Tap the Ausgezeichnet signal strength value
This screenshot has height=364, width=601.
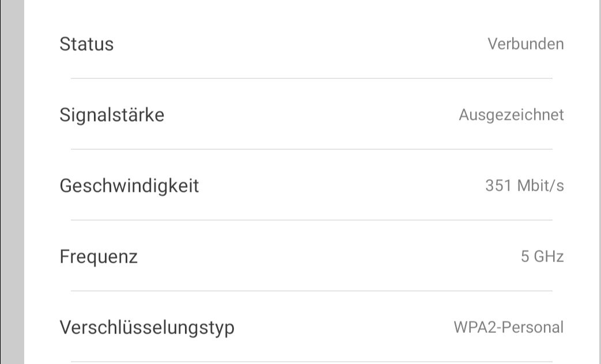pyautogui.click(x=511, y=115)
